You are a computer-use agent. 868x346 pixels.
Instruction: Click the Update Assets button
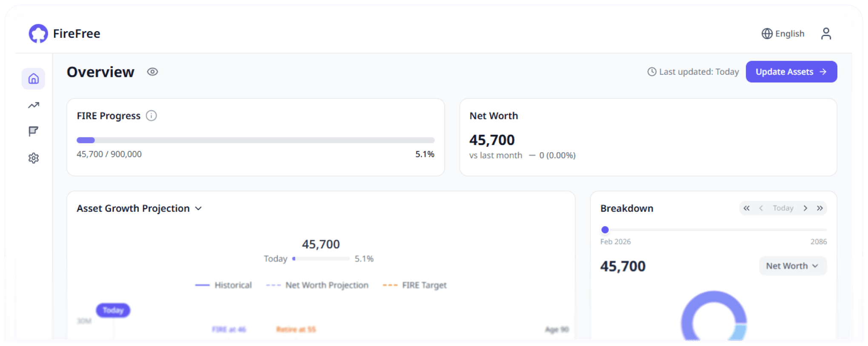(x=791, y=72)
